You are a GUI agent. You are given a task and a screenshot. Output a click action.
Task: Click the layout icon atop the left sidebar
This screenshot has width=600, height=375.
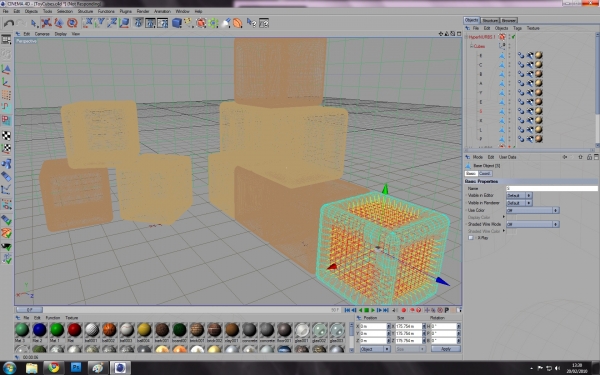(x=7, y=39)
